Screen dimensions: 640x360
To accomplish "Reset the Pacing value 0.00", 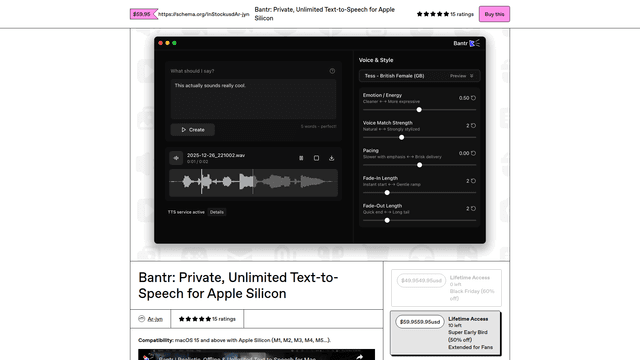I will pos(473,153).
